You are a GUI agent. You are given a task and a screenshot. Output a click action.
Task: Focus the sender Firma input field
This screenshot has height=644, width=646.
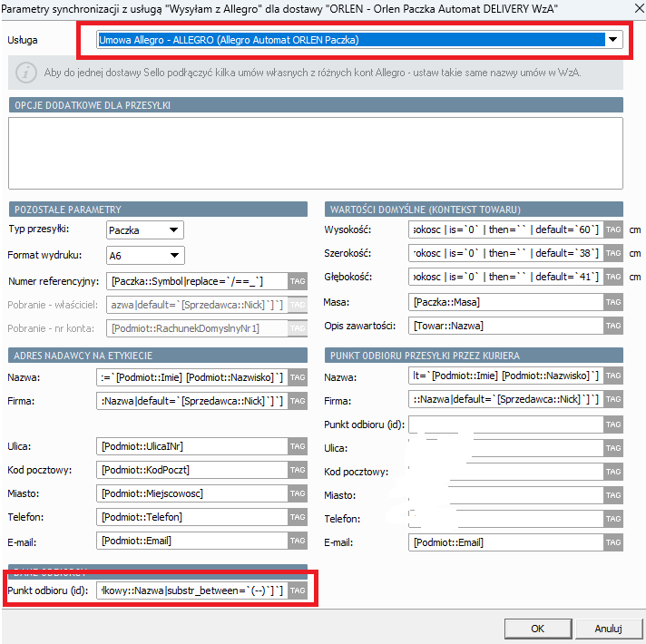tap(192, 401)
